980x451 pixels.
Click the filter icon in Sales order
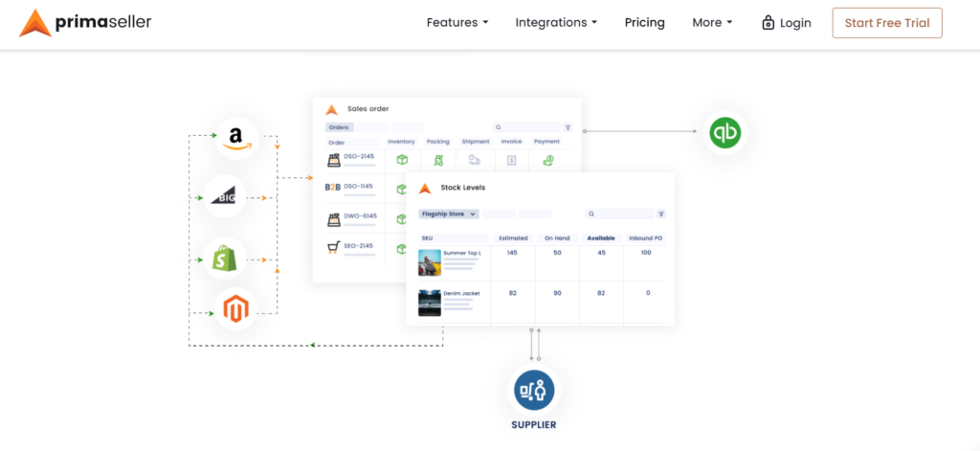pos(568,127)
